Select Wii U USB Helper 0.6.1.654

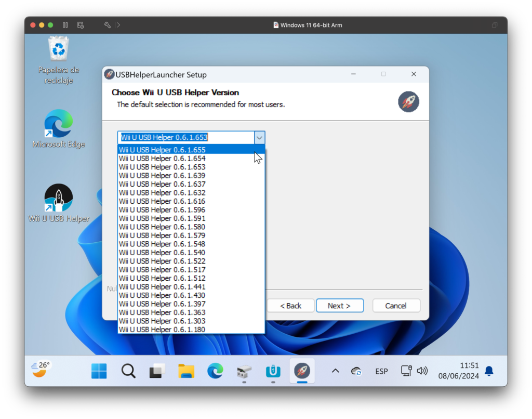(191, 158)
